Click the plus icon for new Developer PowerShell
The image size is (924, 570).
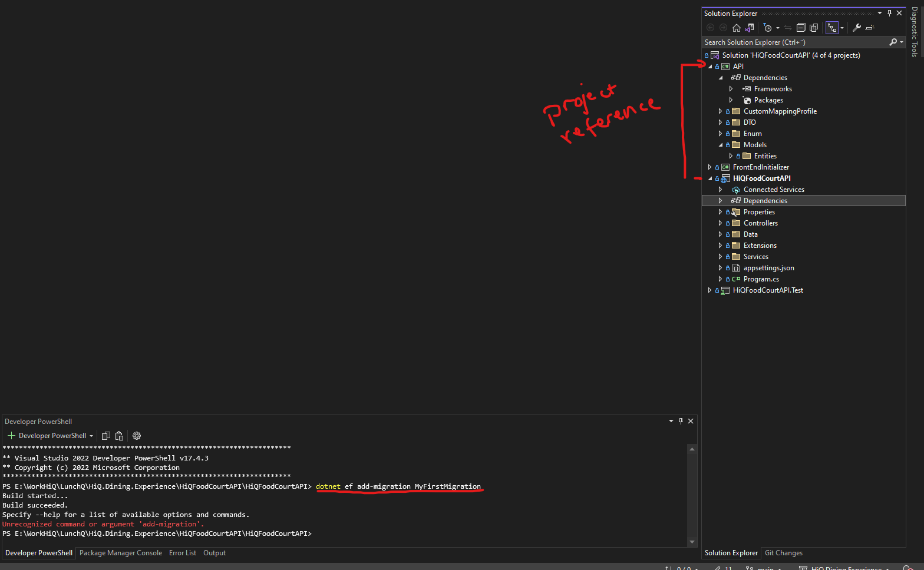(x=11, y=436)
